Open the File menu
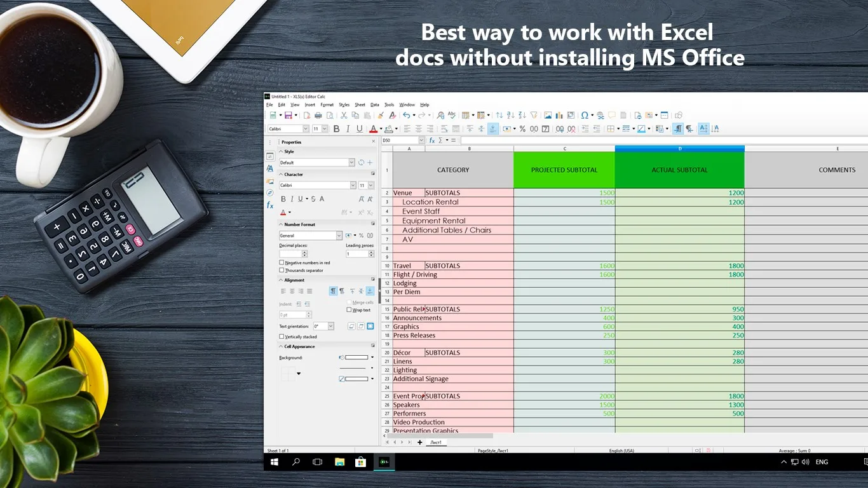The height and width of the screenshot is (488, 868). pos(269,105)
